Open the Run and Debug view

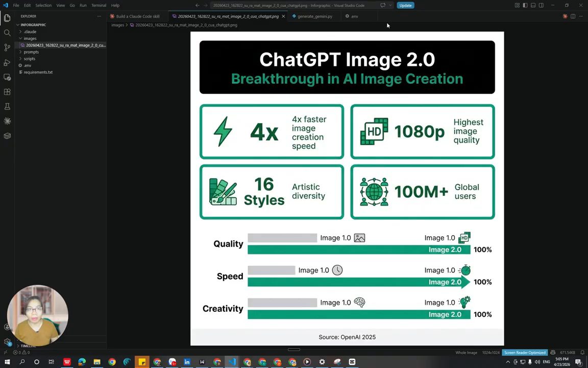[7, 62]
